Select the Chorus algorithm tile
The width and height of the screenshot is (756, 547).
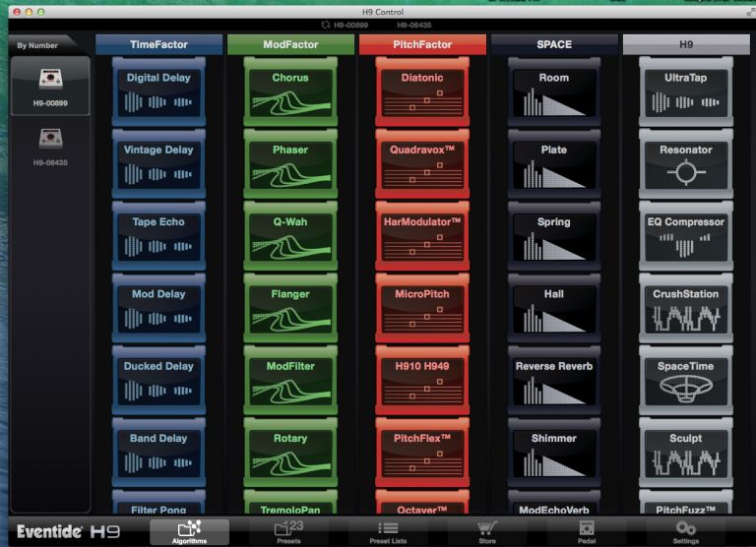tap(290, 91)
